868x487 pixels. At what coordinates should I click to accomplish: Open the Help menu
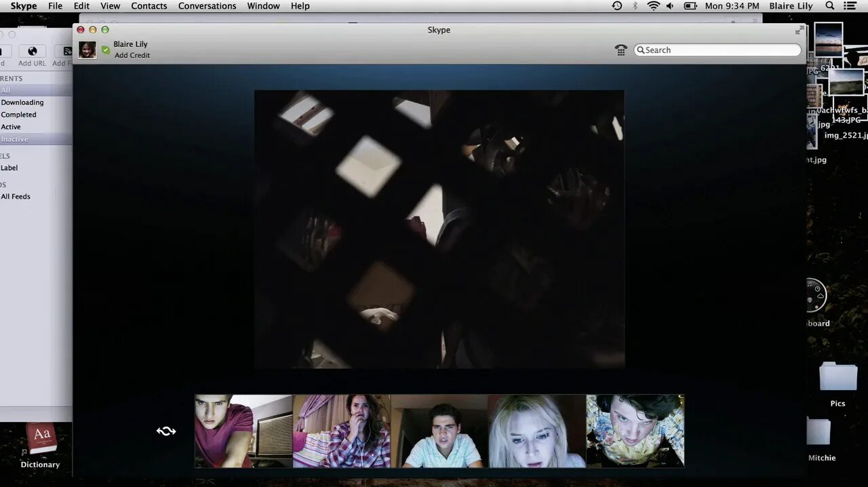point(300,6)
